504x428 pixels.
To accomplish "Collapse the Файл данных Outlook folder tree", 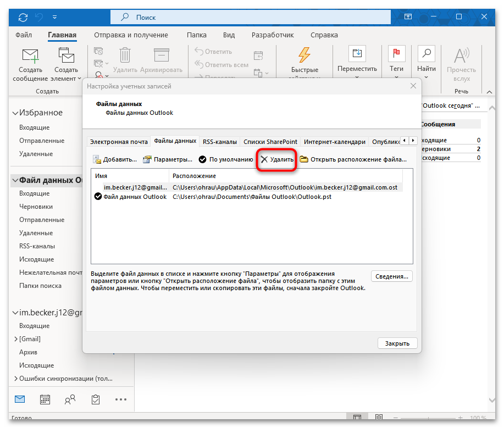I will pyautogui.click(x=15, y=180).
